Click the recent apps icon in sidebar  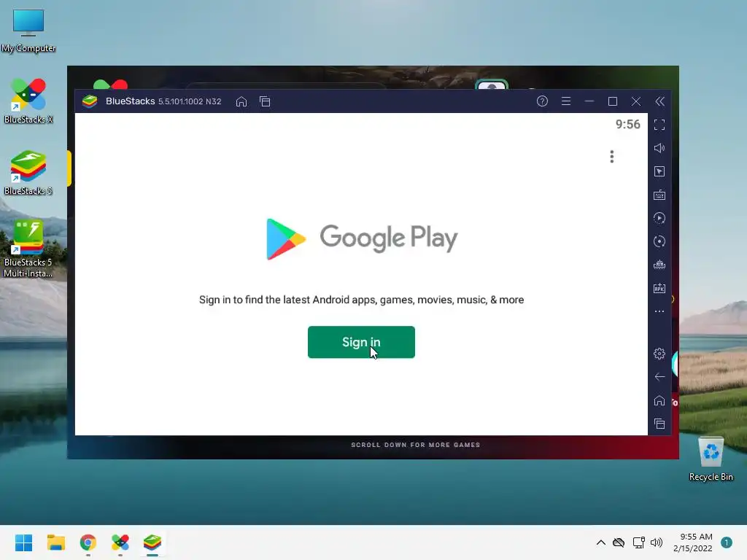tap(659, 424)
